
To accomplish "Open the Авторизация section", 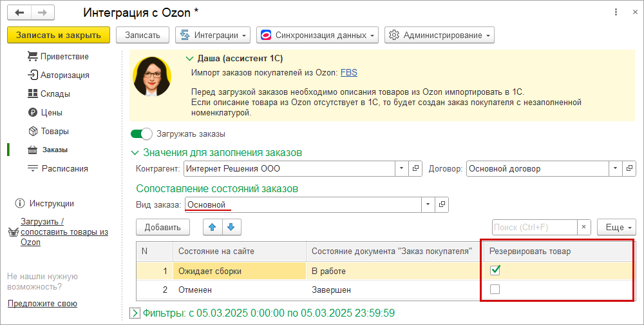I will (59, 75).
